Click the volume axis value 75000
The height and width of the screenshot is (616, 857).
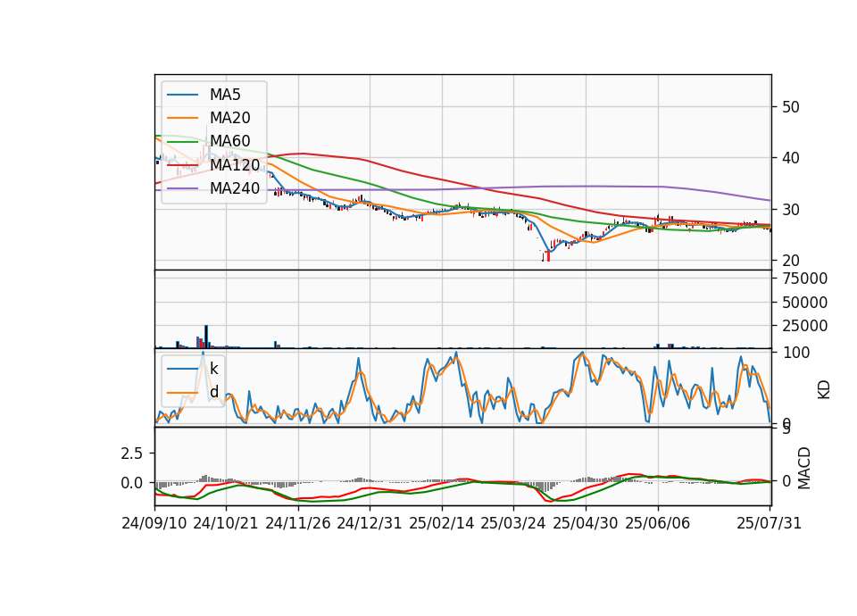pyautogui.click(x=804, y=279)
